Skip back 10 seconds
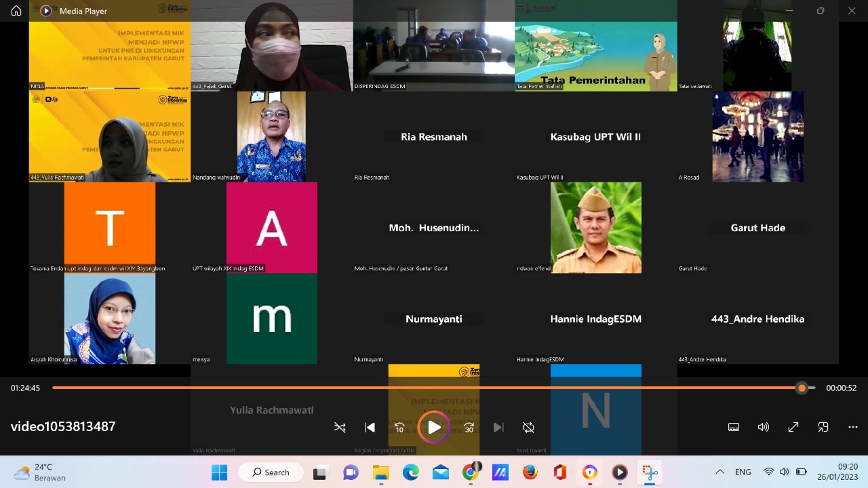This screenshot has width=868, height=488. pos(399,427)
